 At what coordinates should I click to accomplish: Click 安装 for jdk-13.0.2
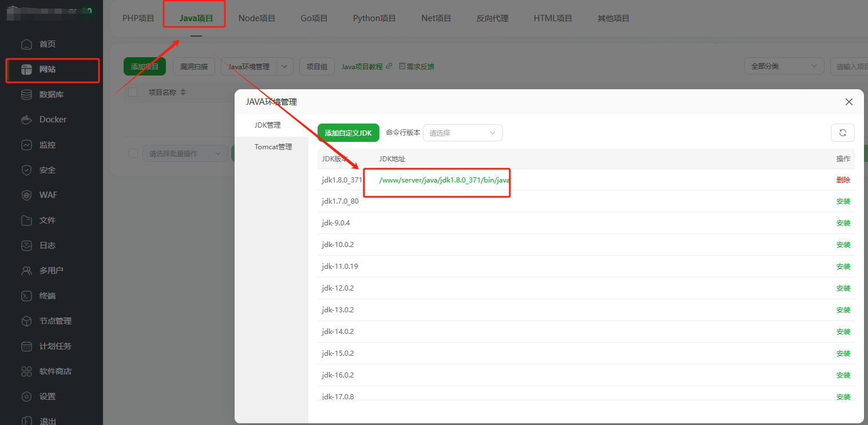pyautogui.click(x=843, y=310)
